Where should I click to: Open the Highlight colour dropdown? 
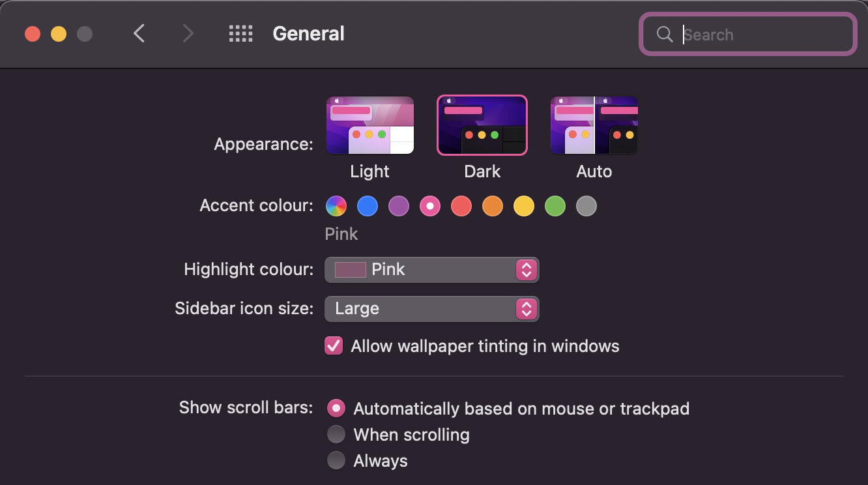point(431,270)
